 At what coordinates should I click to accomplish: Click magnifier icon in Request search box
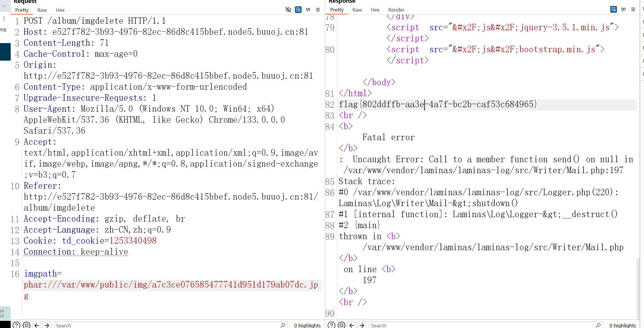click(283, 325)
